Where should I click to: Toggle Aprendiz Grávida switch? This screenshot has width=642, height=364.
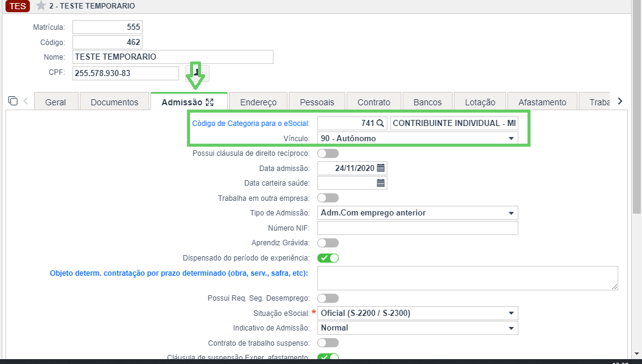point(328,243)
